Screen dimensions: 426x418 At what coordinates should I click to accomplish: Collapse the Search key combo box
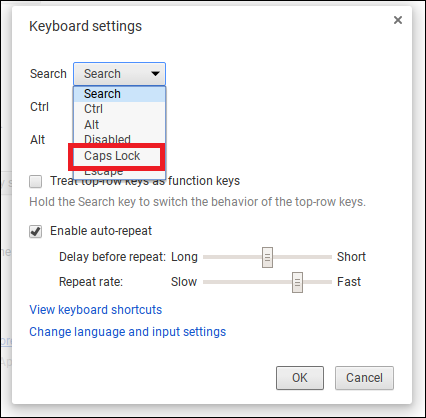tap(119, 74)
